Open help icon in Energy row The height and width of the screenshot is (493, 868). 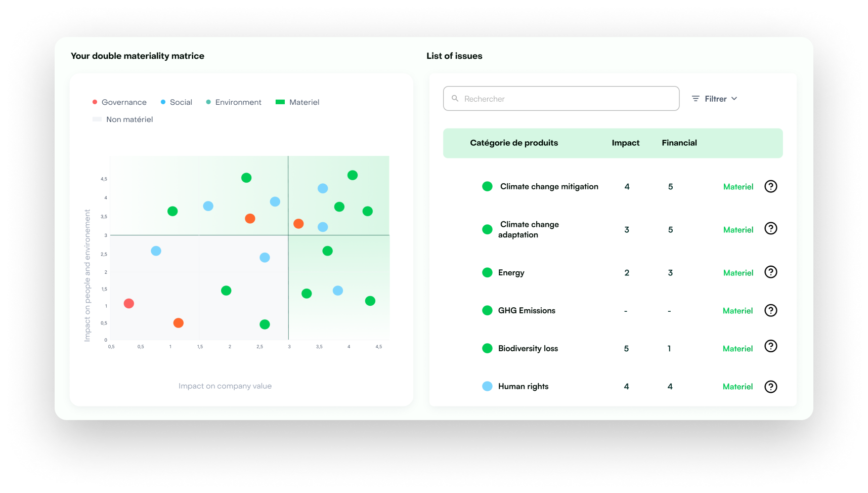pyautogui.click(x=770, y=272)
